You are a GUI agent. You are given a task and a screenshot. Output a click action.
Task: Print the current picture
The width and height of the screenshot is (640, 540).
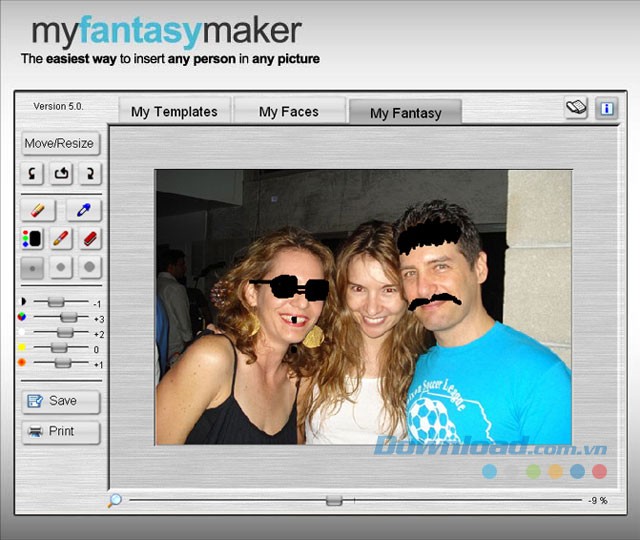61,432
